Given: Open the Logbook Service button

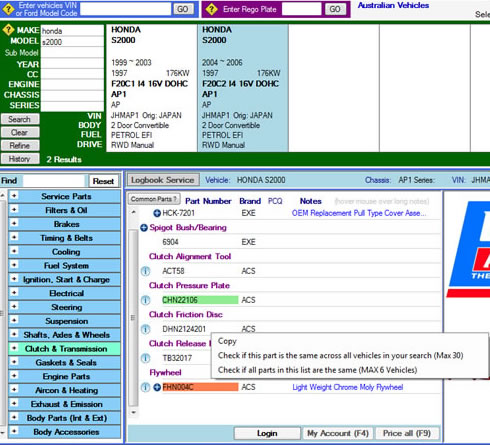Looking at the screenshot, I should [x=163, y=180].
